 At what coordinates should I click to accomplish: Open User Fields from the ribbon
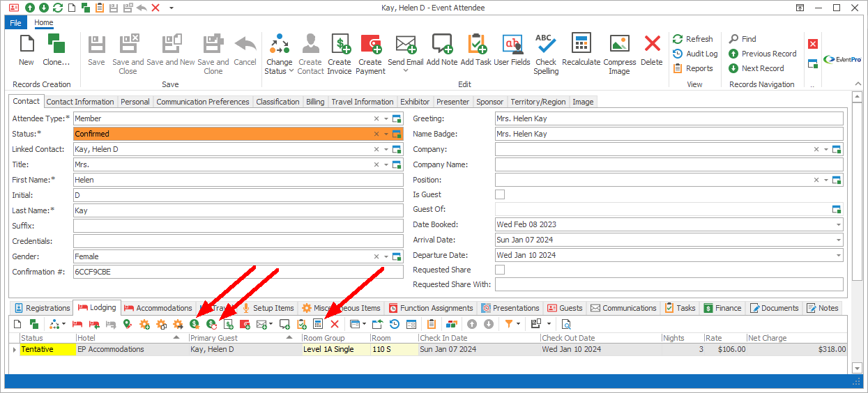(x=512, y=50)
